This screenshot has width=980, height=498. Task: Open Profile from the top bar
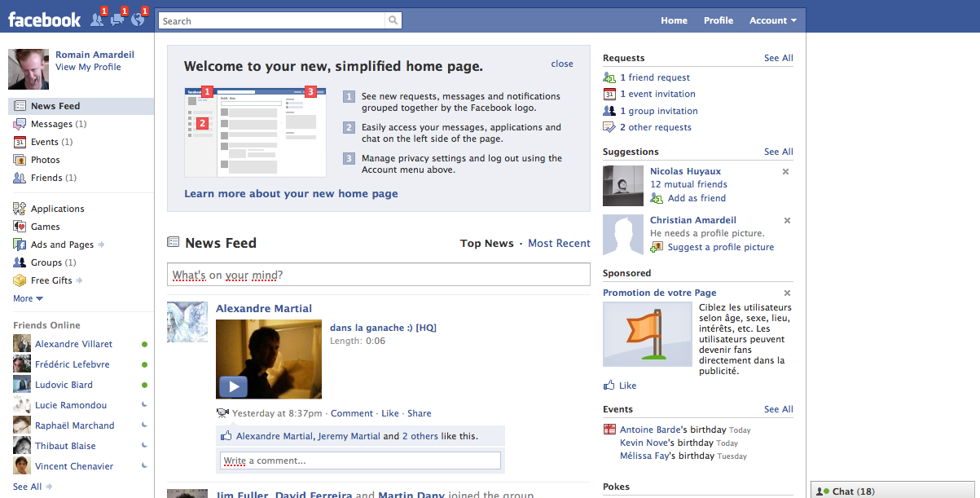click(719, 20)
